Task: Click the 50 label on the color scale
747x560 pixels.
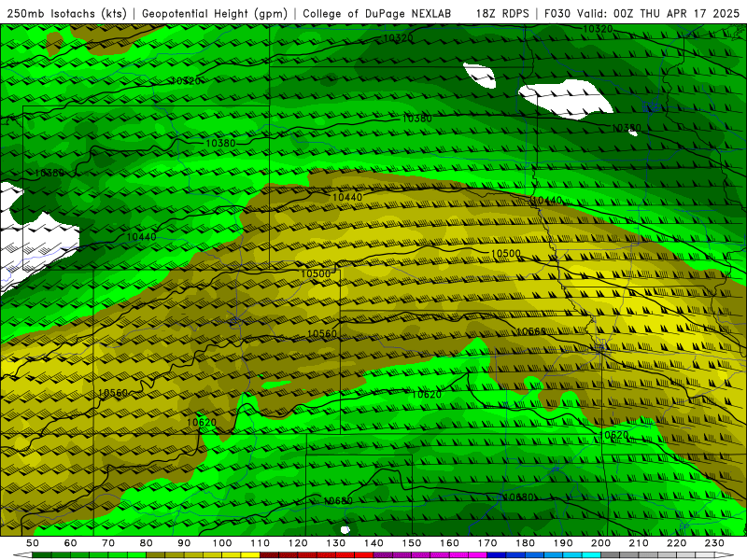Action: [x=33, y=543]
